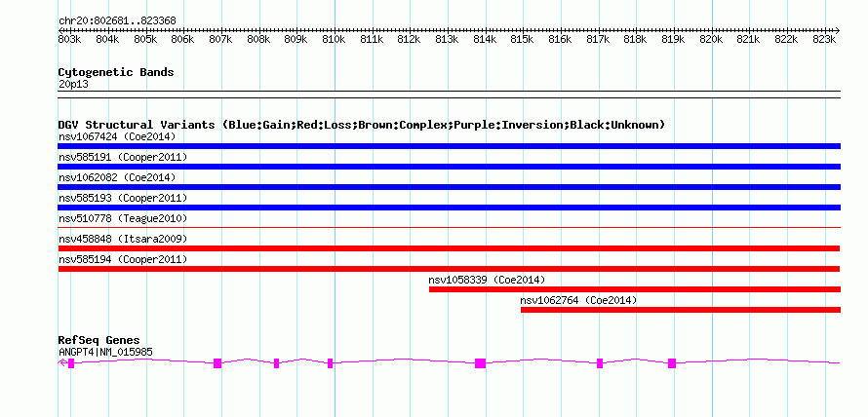Click the 820k ruler tick label
The height and width of the screenshot is (417, 868).
pos(711,39)
